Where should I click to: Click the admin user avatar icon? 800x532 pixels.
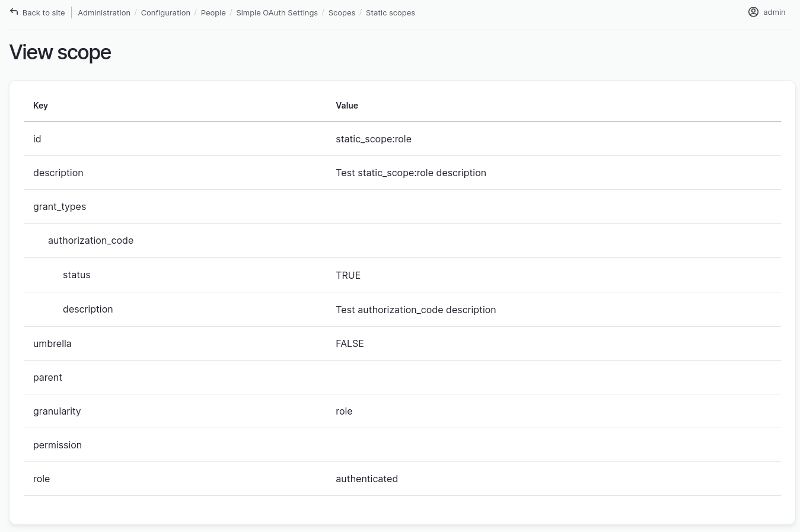pos(753,12)
